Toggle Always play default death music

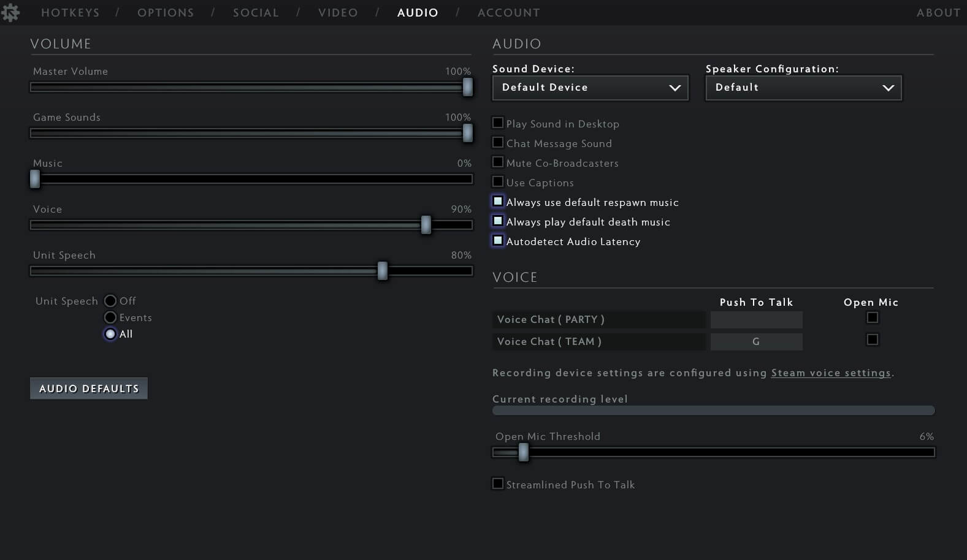(x=498, y=221)
